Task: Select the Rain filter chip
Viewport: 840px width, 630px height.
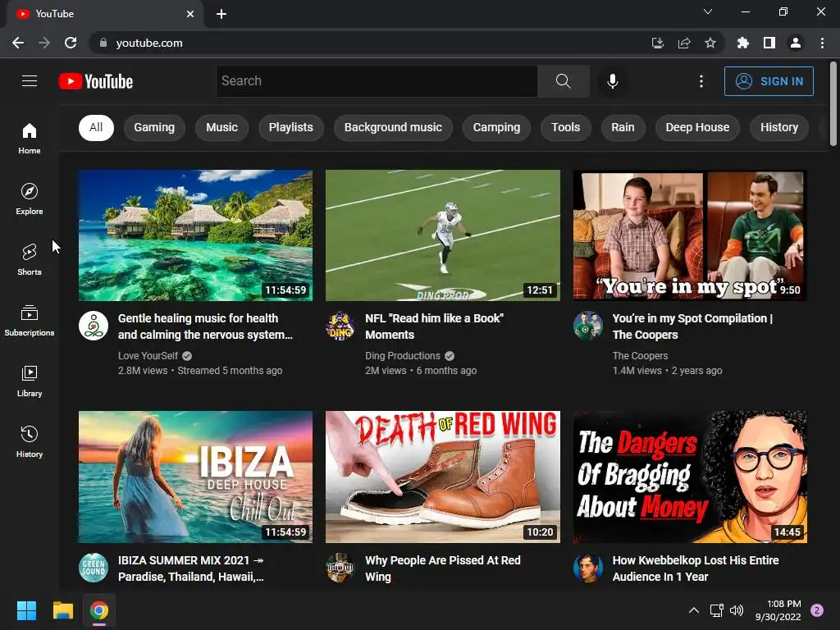Action: pyautogui.click(x=623, y=127)
